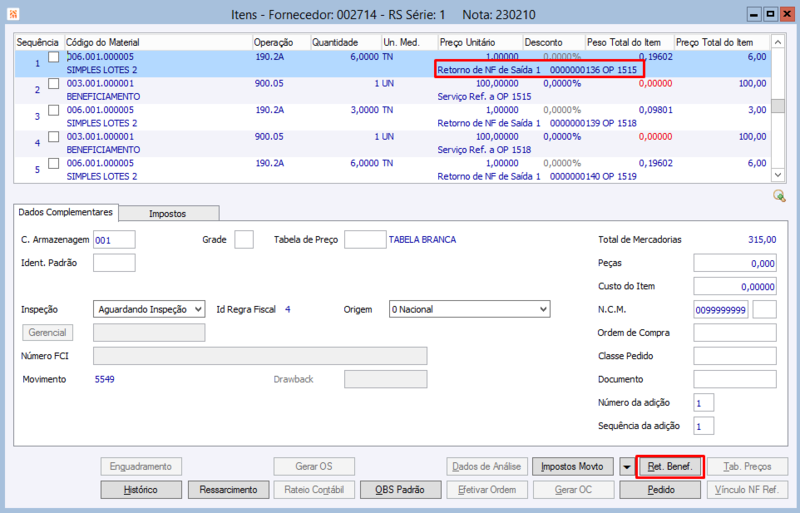Click the text '0000000140 OP 1519'
Screen dimensions: 800x513
click(x=593, y=176)
